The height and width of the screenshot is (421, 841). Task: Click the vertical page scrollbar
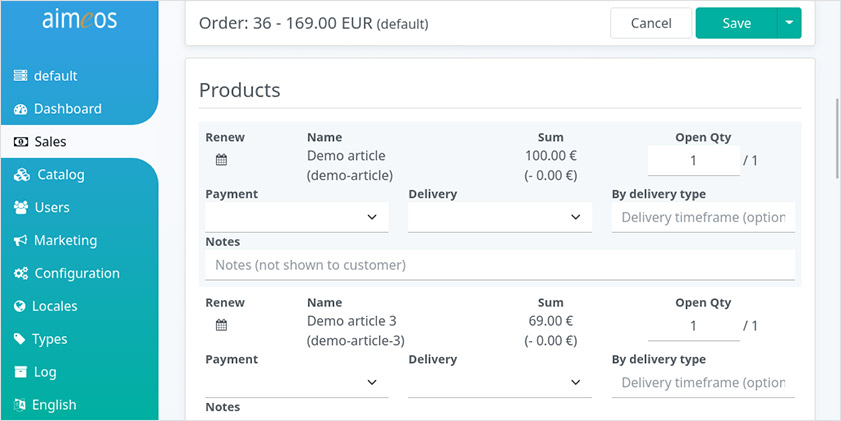pos(838,139)
